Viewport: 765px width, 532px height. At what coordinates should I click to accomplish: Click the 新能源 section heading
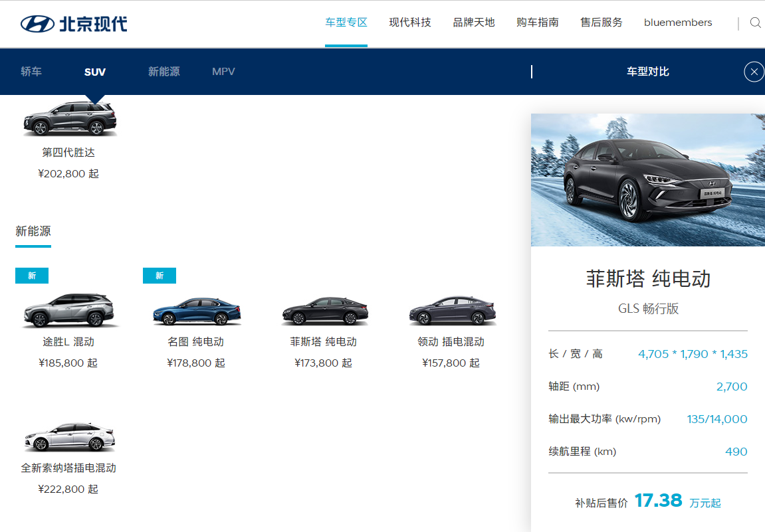tap(33, 231)
